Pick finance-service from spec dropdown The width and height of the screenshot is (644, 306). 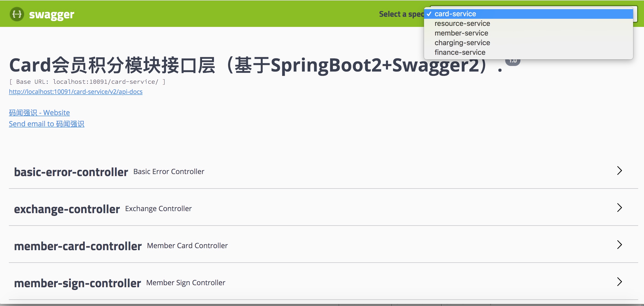(460, 52)
